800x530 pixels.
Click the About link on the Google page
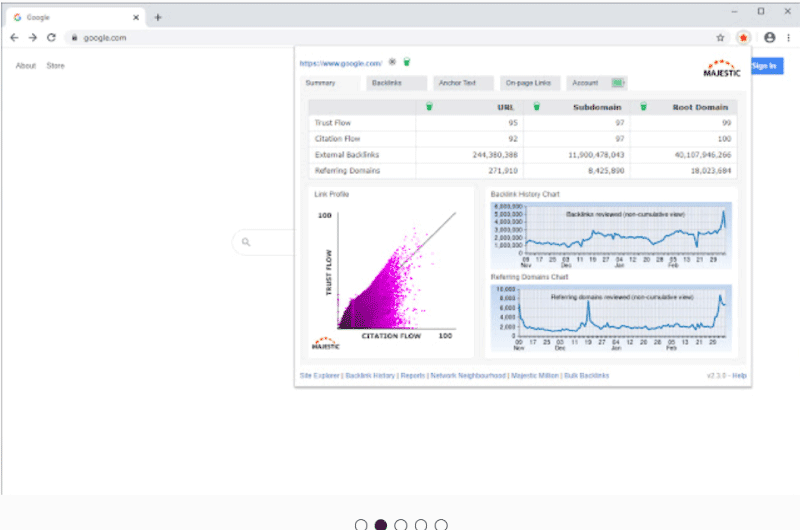click(26, 65)
